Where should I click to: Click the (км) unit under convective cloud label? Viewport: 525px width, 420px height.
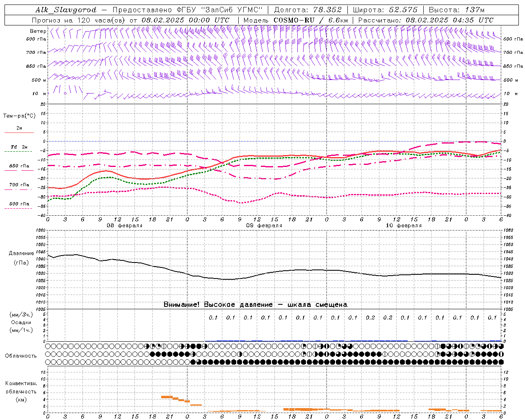tap(21, 399)
